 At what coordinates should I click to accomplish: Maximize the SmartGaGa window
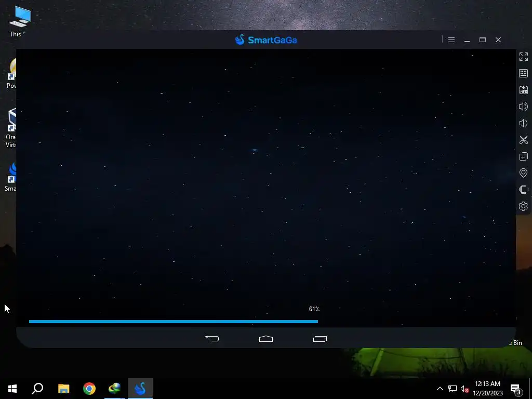coord(483,40)
